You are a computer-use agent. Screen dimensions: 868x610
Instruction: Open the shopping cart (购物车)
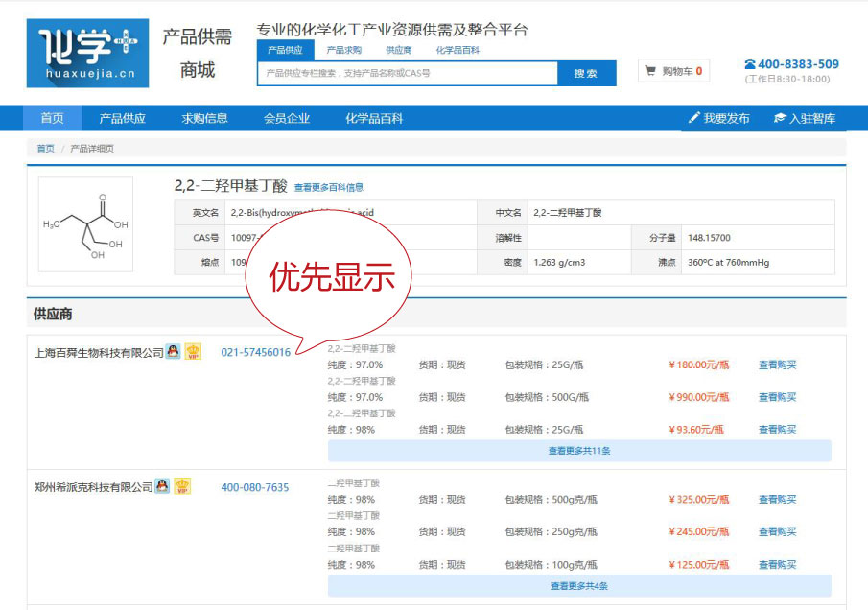point(673,71)
